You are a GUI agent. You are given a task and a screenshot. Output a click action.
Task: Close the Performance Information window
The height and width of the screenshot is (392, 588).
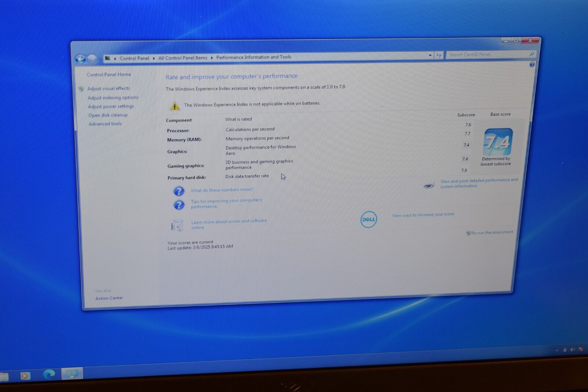(530, 40)
